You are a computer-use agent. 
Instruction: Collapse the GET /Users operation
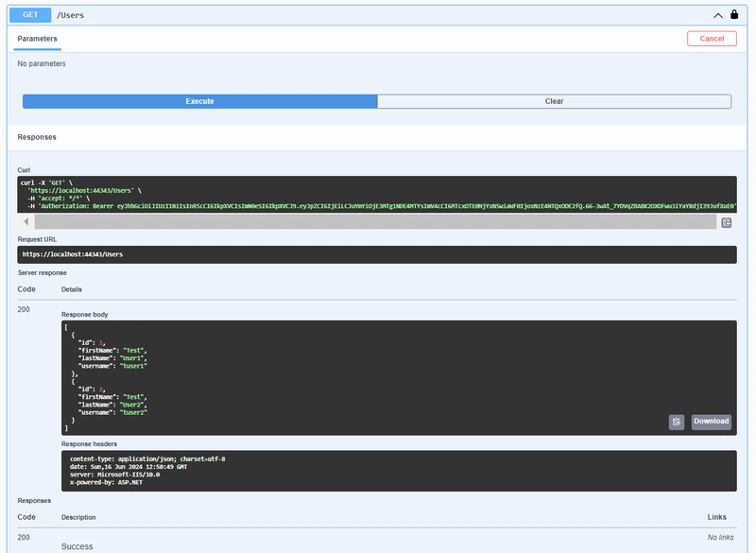pos(717,15)
